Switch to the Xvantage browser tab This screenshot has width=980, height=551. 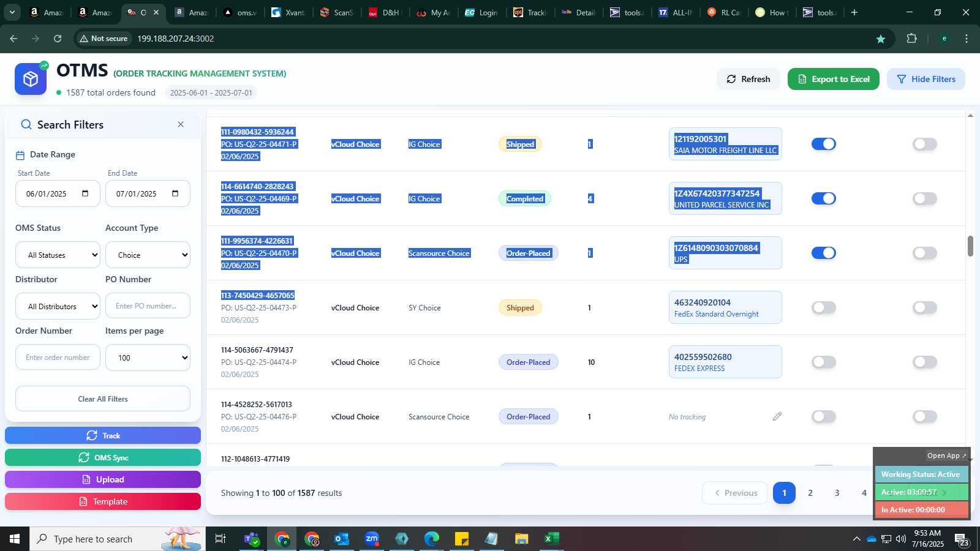[x=288, y=12]
